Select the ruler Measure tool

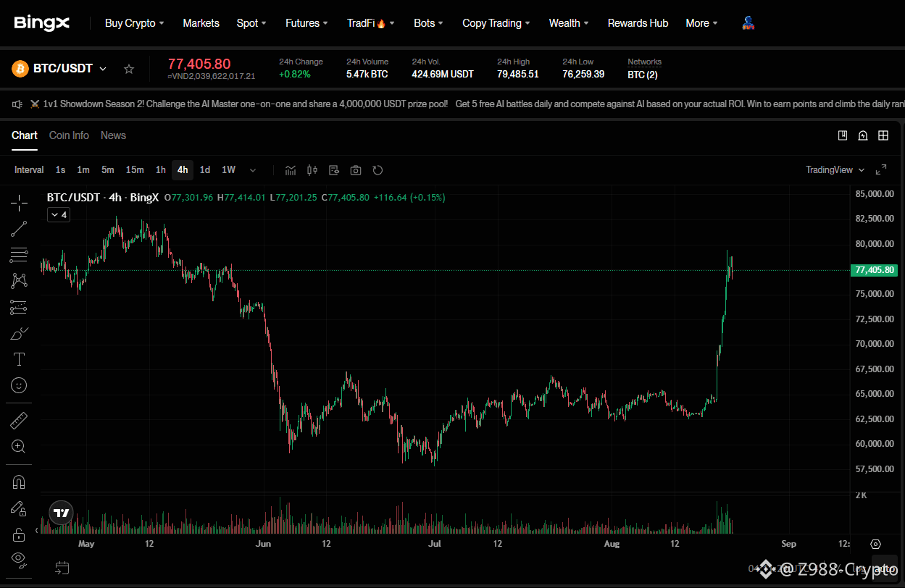(19, 420)
